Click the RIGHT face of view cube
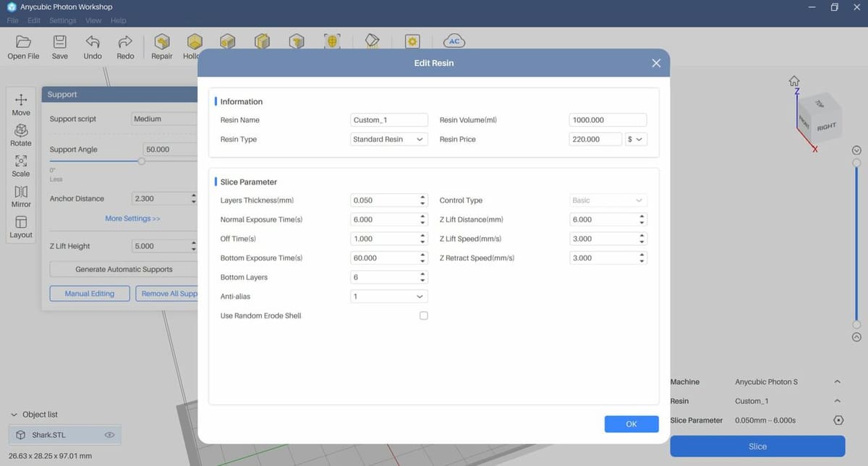 [x=826, y=127]
